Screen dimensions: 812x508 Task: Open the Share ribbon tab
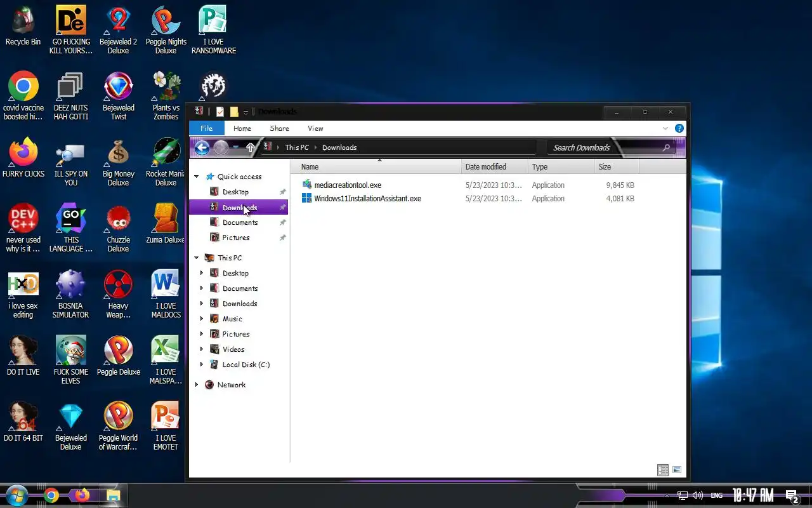(279, 128)
